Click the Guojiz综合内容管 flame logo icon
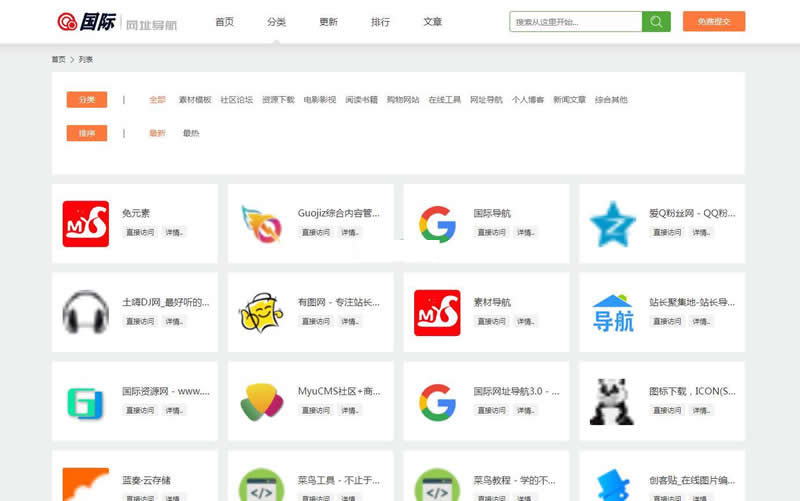Viewport: 800px width, 501px height. pyautogui.click(x=261, y=223)
